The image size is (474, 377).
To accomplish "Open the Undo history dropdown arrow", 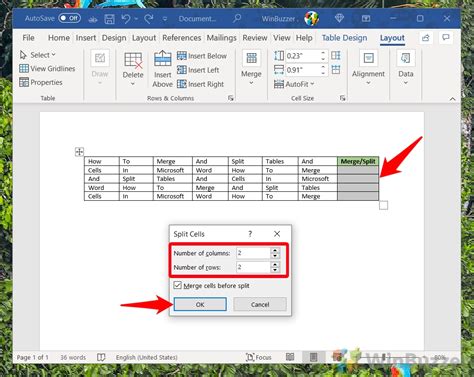I will pyautogui.click(x=136, y=19).
